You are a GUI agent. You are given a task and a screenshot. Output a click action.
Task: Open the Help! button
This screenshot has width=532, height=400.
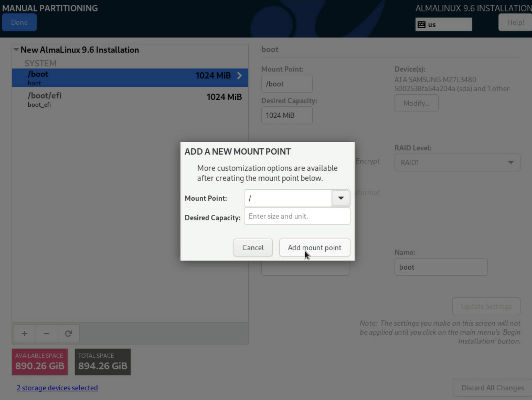tap(515, 23)
